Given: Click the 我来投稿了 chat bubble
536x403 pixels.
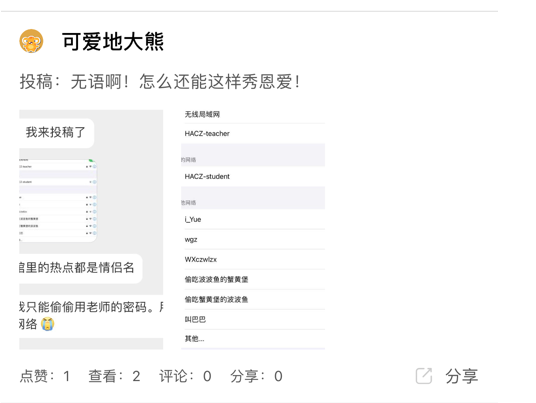Looking at the screenshot, I should [56, 133].
